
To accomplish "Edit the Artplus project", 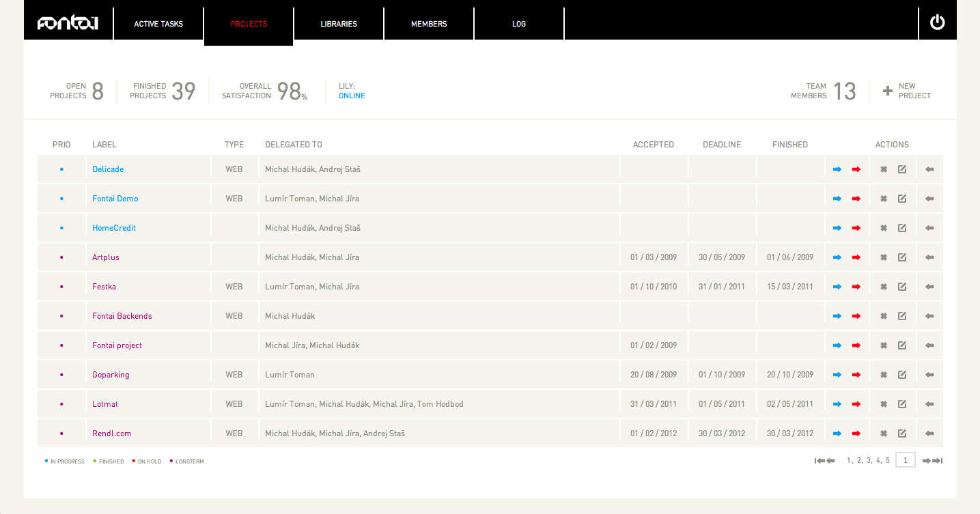I will 902,257.
